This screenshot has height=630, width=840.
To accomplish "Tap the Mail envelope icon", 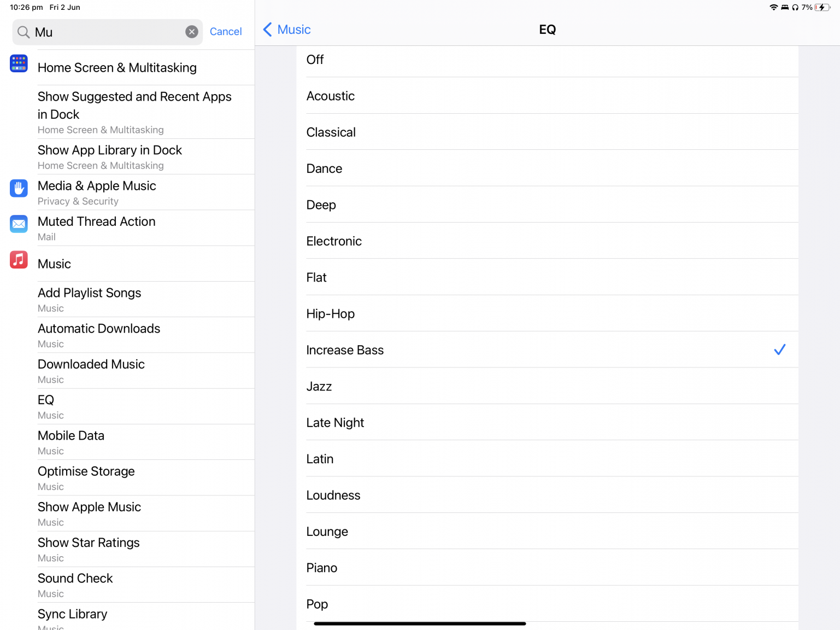I will [x=19, y=224].
